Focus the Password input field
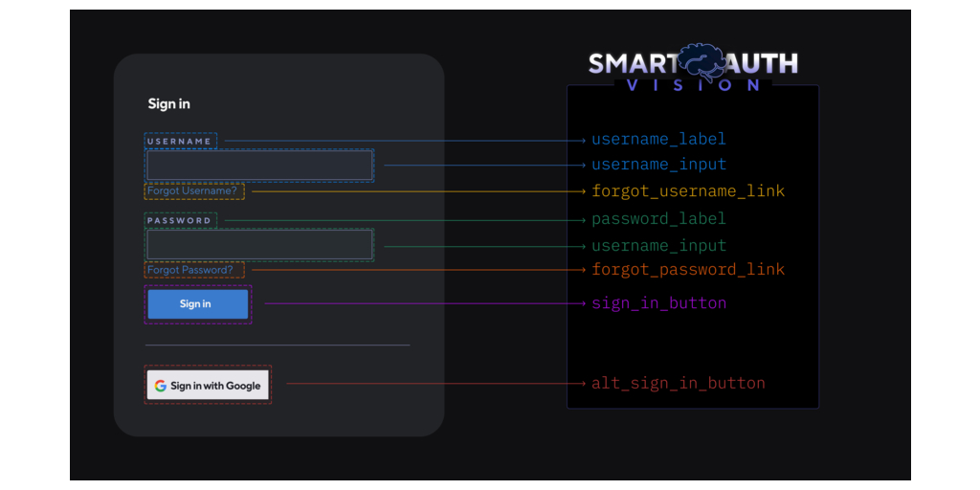Viewport: 980px width, 490px height. click(x=258, y=245)
